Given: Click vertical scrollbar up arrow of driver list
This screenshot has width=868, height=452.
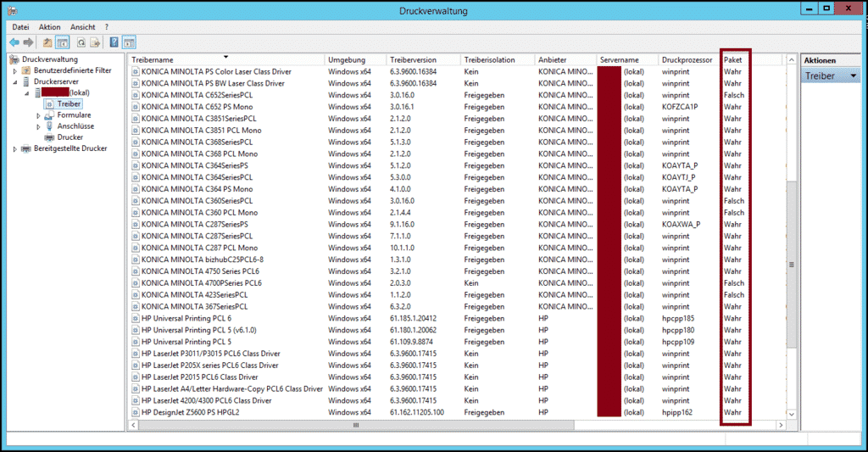Looking at the screenshot, I should pos(792,60).
